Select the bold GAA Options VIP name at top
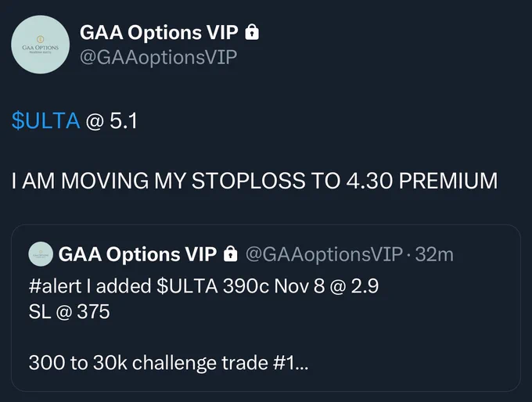The image size is (532, 402). pyautogui.click(x=159, y=33)
